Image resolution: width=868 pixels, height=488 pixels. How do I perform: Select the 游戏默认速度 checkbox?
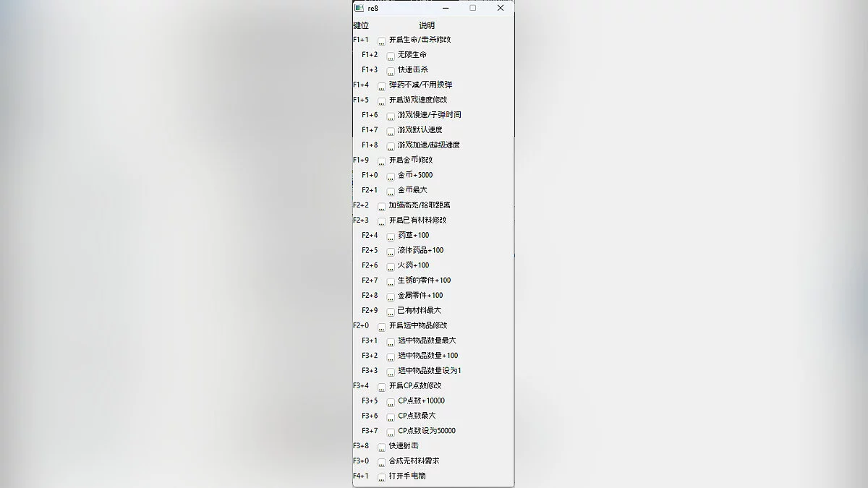click(391, 131)
